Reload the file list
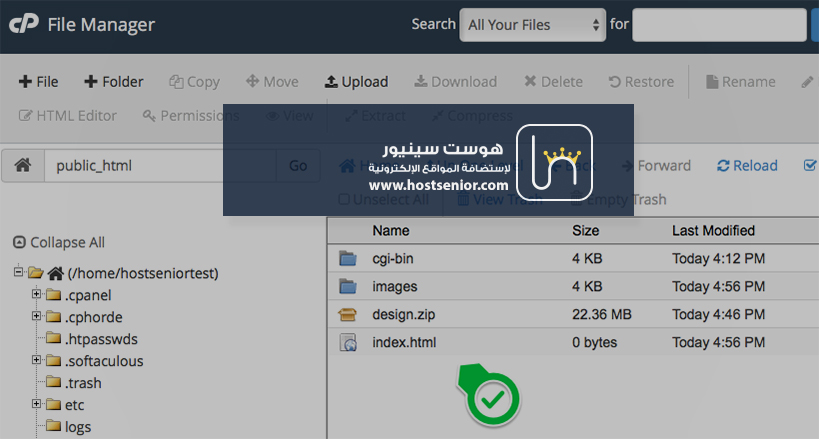Screen dimensions: 819x439 tap(747, 166)
